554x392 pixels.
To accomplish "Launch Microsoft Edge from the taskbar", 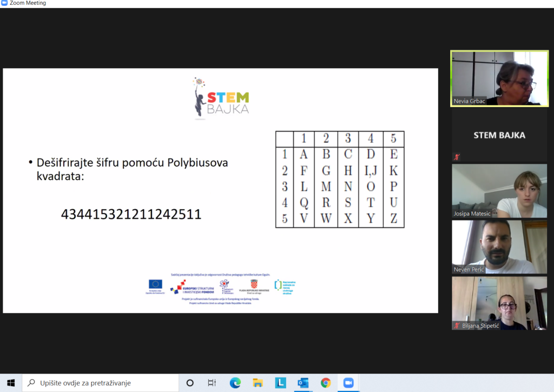I will [x=235, y=383].
